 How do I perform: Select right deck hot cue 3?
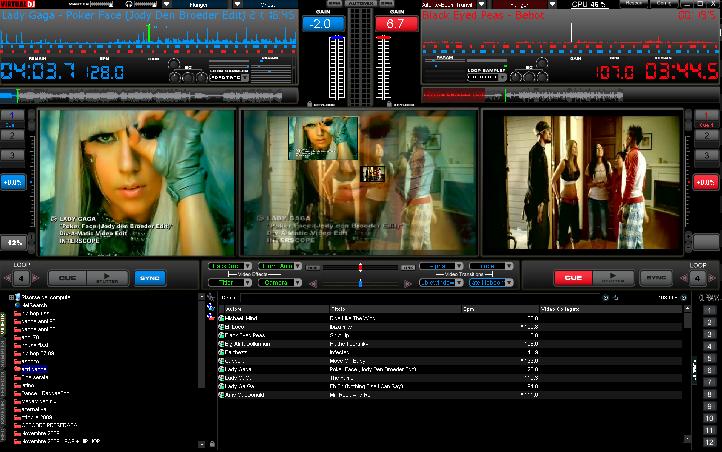pyautogui.click(x=706, y=155)
